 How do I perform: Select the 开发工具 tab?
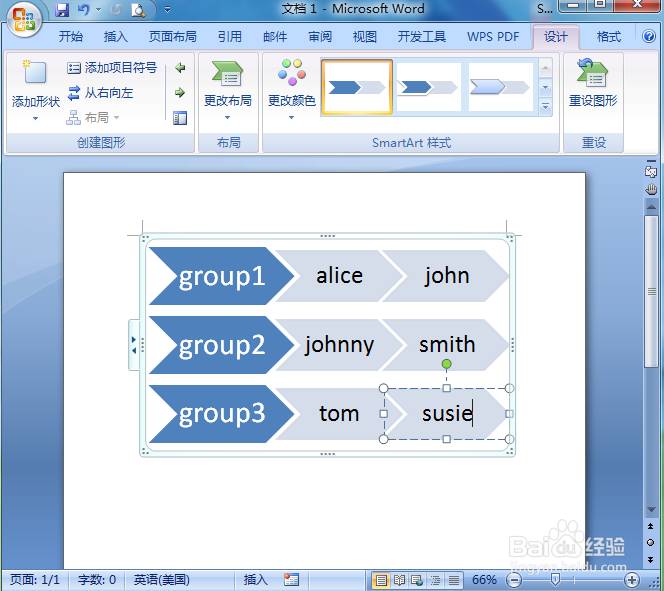pos(421,37)
